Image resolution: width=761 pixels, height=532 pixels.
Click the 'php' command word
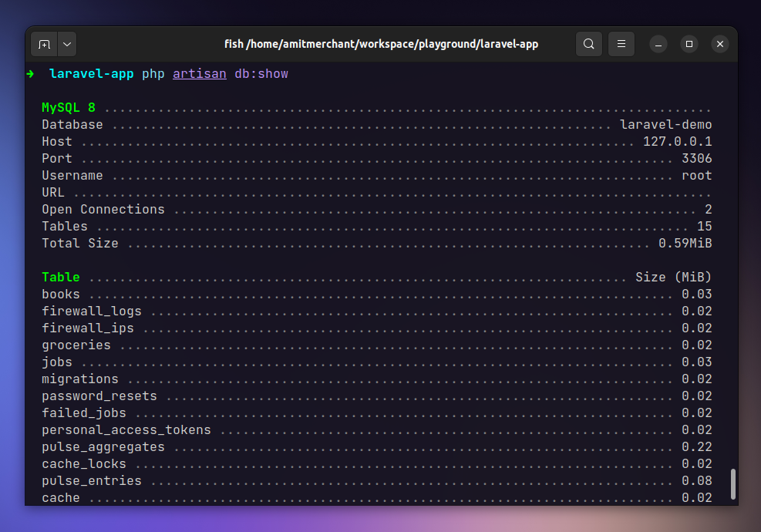tap(153, 74)
